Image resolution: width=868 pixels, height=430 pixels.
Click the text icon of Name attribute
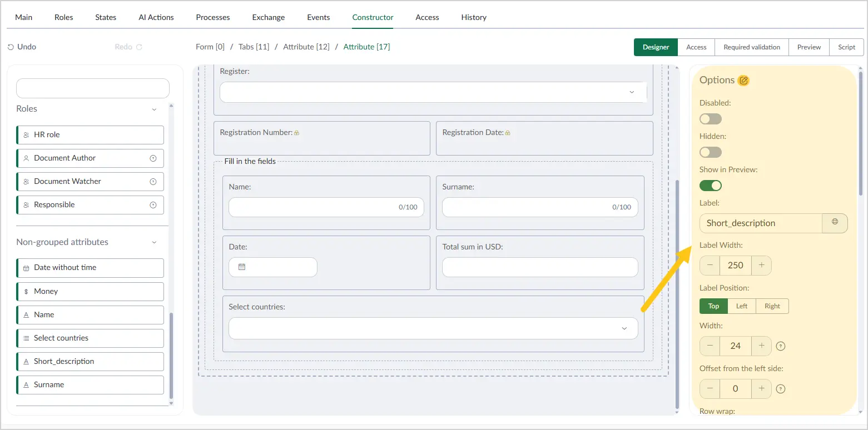26,315
